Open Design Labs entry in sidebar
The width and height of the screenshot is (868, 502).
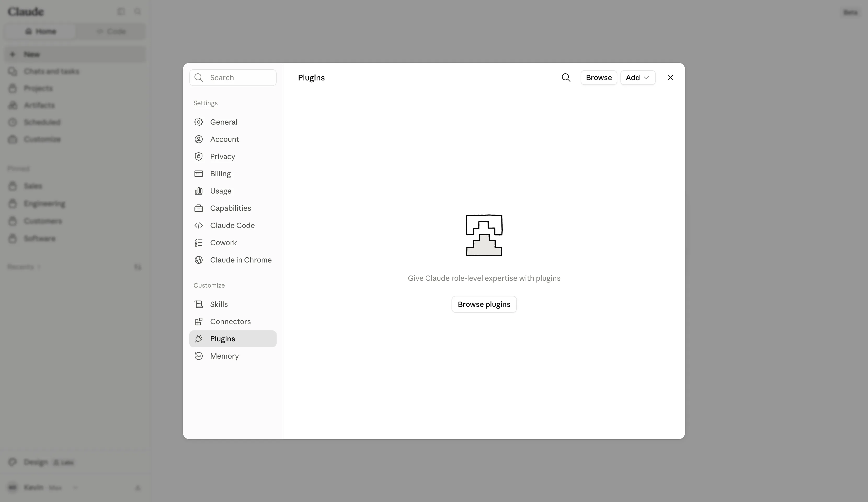coord(75,462)
